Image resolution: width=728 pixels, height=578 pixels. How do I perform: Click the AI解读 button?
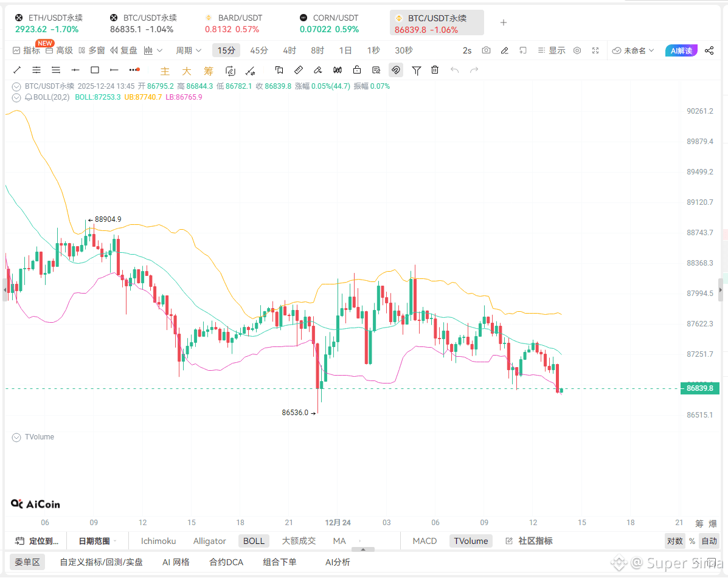(681, 50)
